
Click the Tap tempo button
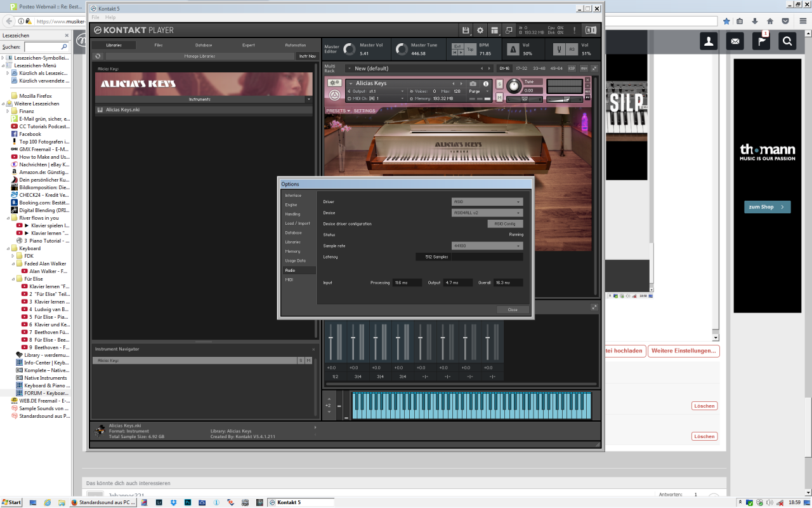(470, 49)
